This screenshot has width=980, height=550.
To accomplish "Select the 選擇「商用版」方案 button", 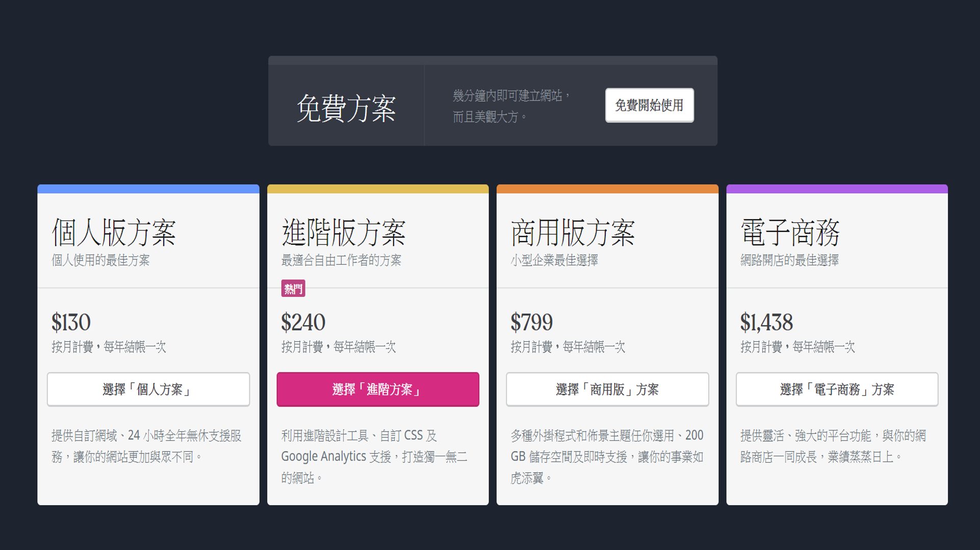I will point(607,389).
